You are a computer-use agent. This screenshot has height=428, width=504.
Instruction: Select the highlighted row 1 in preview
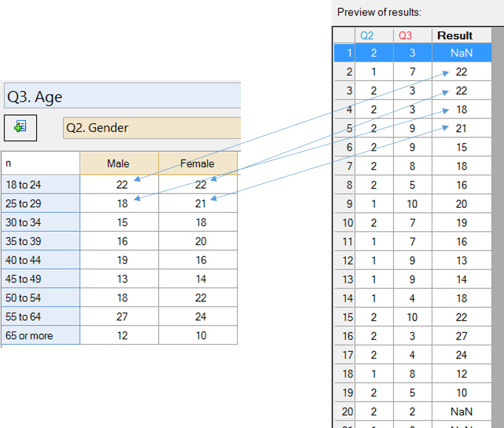pos(412,52)
